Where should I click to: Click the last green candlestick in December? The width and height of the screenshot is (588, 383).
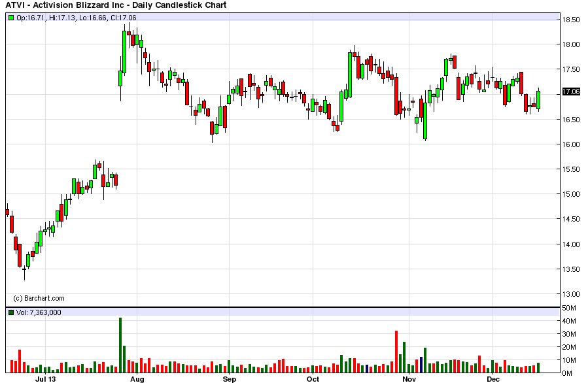[538, 100]
